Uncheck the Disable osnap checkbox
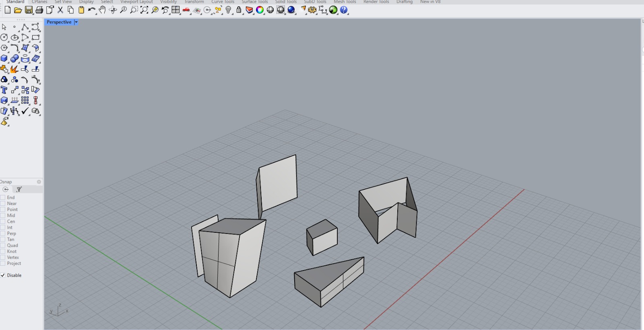 (3, 275)
